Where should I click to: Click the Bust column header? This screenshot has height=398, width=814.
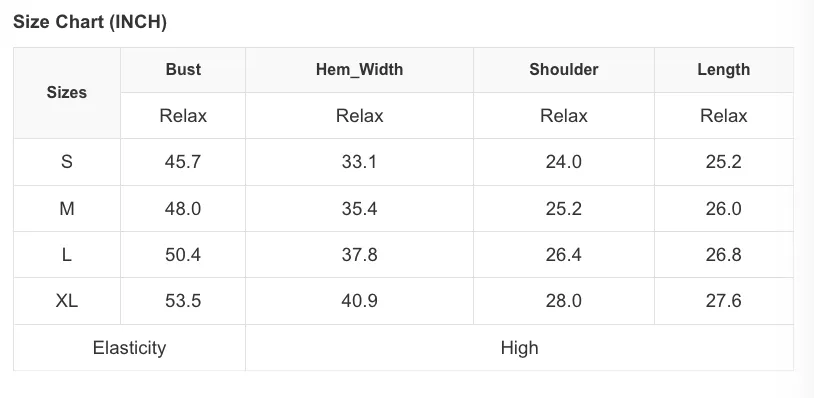click(x=183, y=70)
